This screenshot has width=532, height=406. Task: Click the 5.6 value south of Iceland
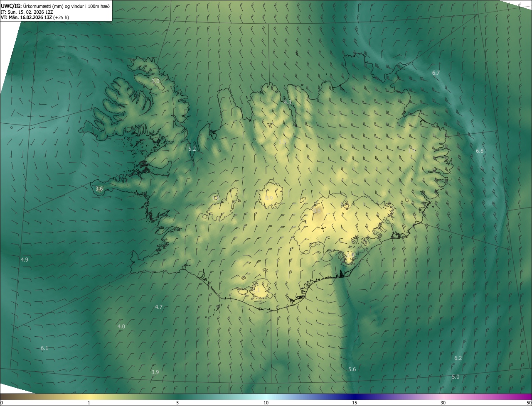click(352, 369)
